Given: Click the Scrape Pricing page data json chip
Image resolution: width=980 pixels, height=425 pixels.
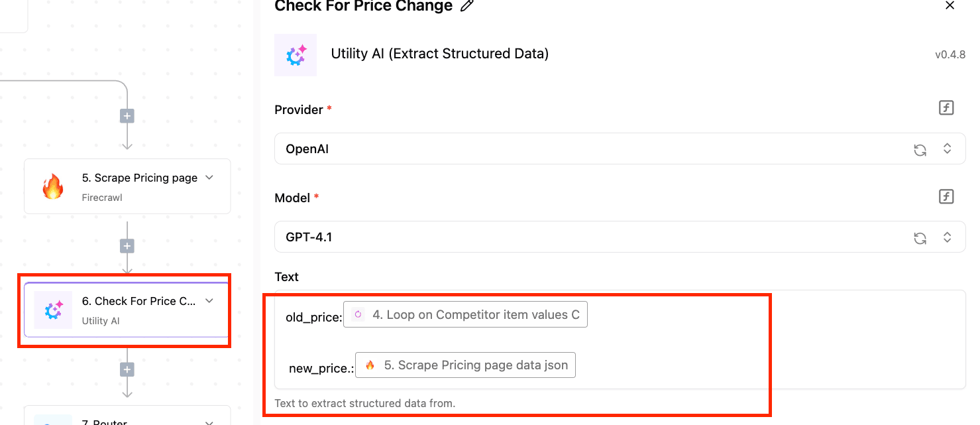Looking at the screenshot, I should point(465,365).
